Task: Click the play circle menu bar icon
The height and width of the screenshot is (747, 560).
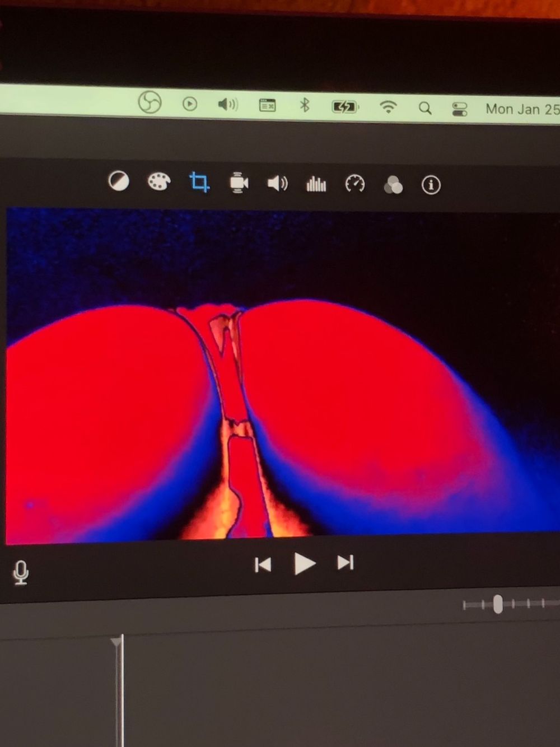Action: [x=190, y=104]
